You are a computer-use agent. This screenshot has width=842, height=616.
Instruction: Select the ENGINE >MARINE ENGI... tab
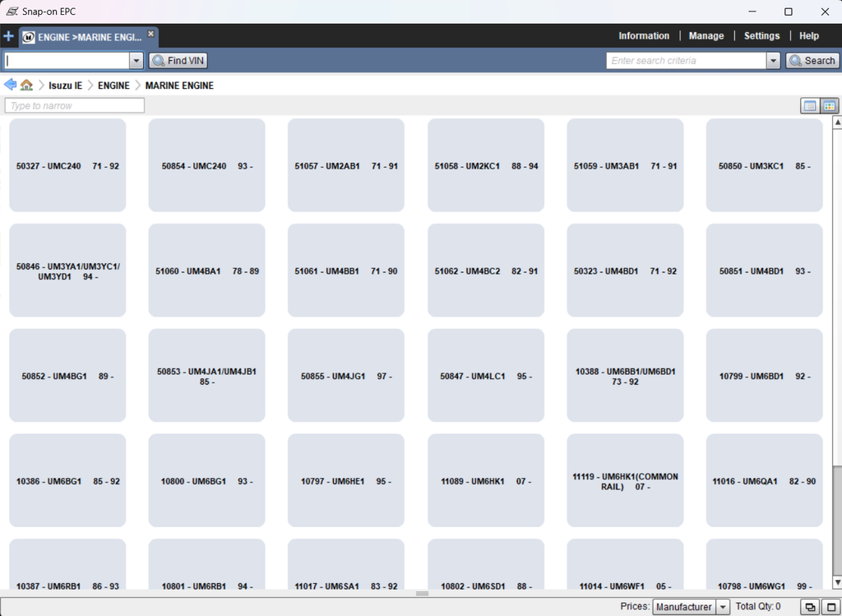click(x=89, y=37)
